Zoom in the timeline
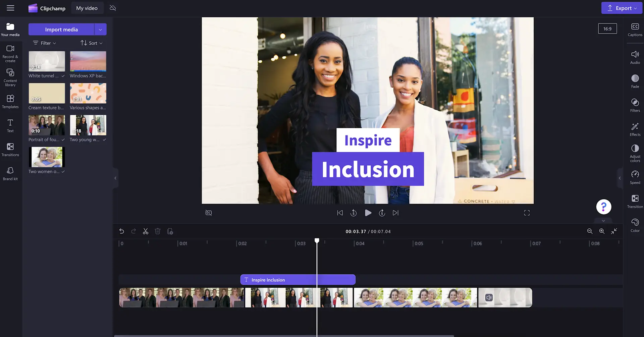This screenshot has height=337, width=644. click(x=602, y=231)
